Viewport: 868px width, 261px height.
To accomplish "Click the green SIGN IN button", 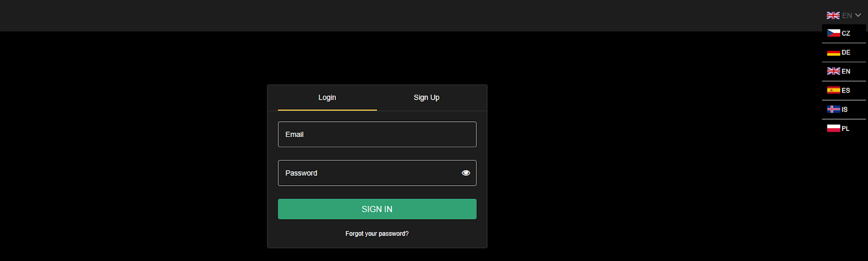I will (x=377, y=209).
